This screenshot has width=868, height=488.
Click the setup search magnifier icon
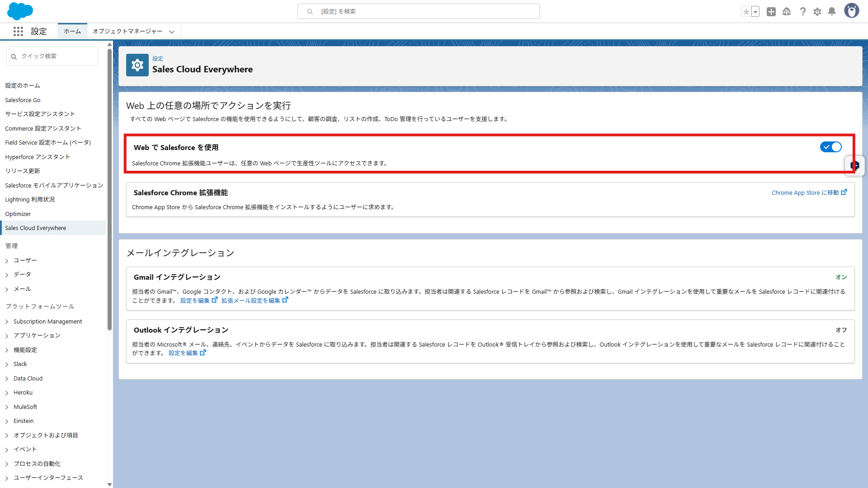coord(310,12)
